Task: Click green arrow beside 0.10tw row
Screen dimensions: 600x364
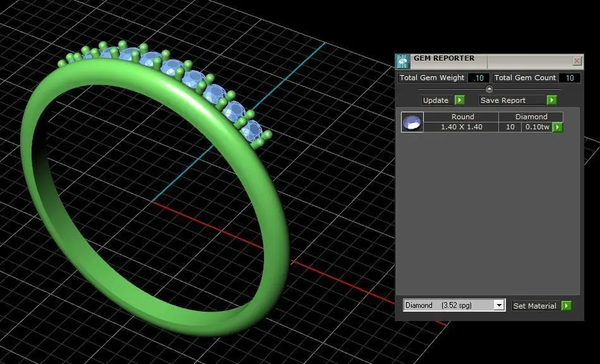Action: 558,127
